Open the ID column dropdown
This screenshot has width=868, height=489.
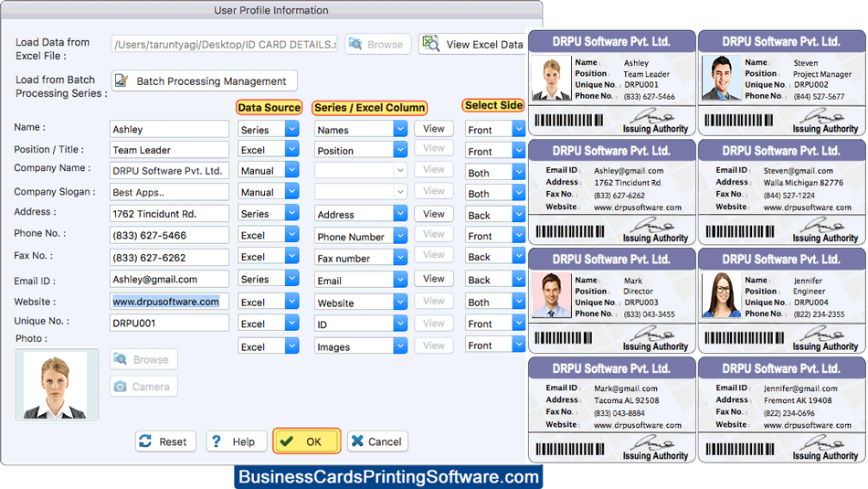pos(361,324)
